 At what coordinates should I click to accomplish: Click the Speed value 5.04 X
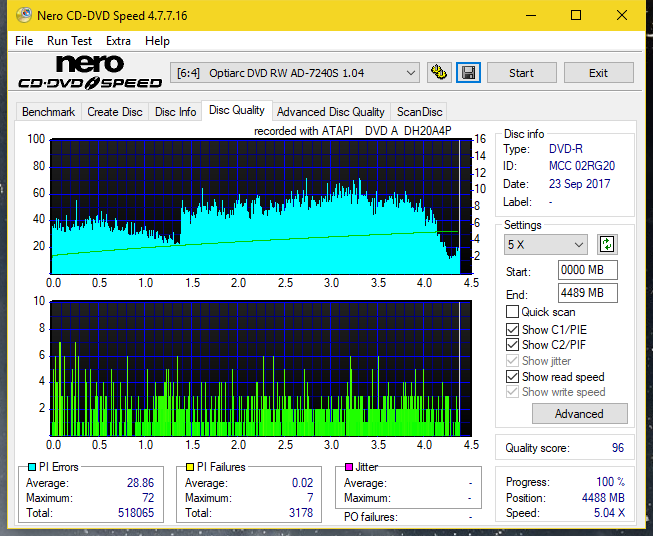[x=609, y=512]
